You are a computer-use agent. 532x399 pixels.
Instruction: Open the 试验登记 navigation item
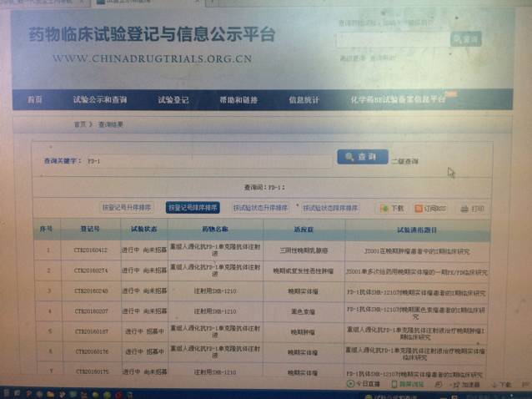point(173,100)
